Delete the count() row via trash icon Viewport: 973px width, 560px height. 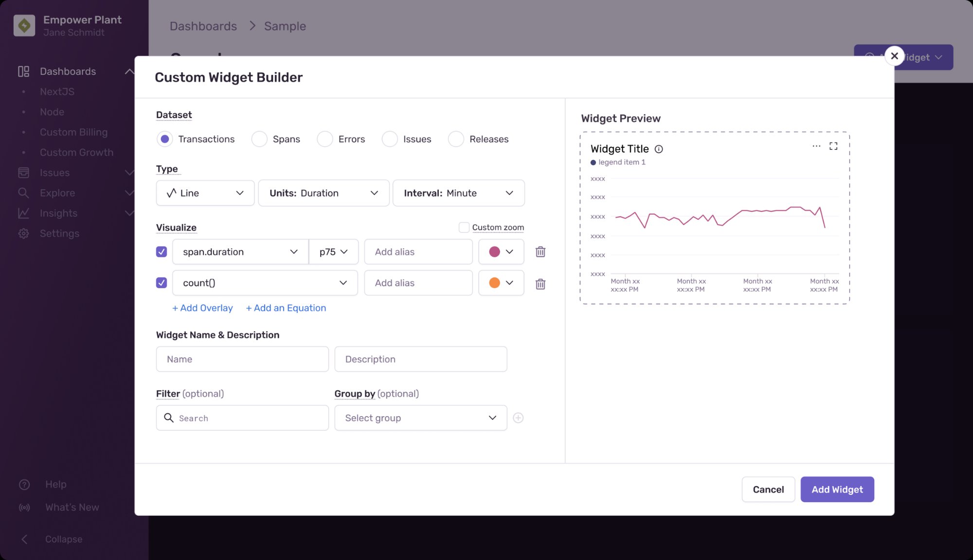click(x=540, y=283)
